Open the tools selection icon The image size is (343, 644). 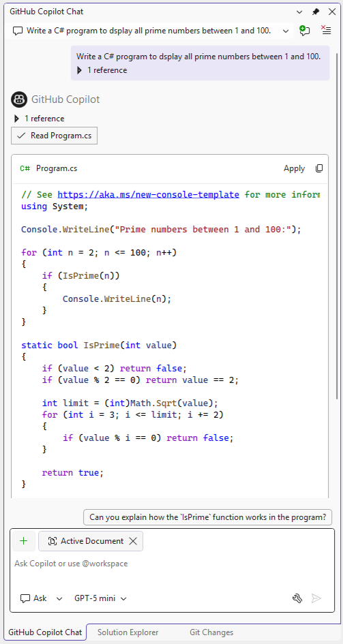(297, 598)
